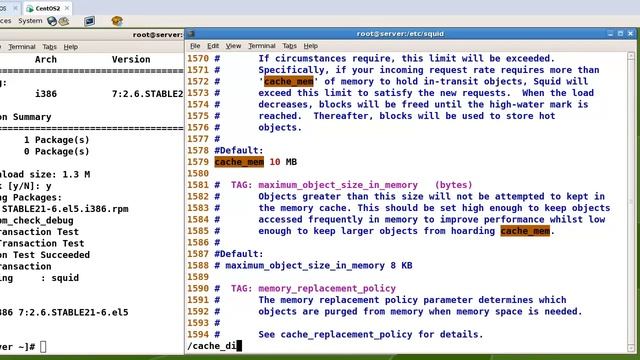Click line number 1570
640x360 pixels.
tap(198, 58)
